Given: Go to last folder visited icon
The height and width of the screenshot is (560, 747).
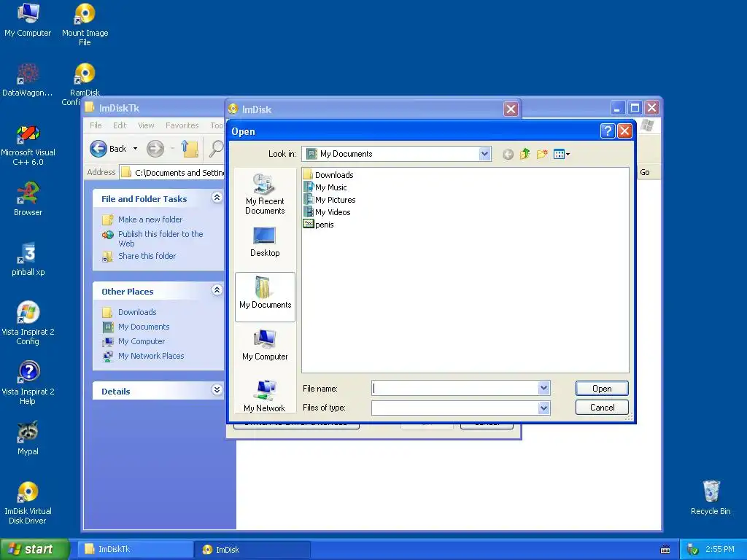Looking at the screenshot, I should (508, 155).
